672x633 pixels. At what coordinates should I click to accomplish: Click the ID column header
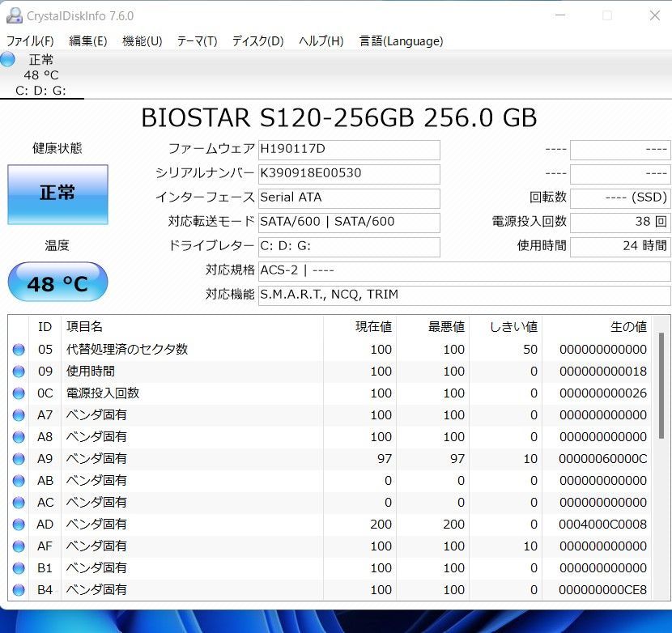(x=45, y=327)
